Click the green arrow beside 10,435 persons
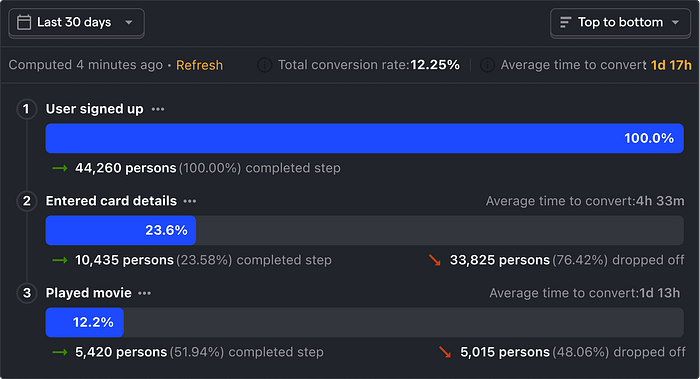This screenshot has height=379, width=700. coord(60,260)
